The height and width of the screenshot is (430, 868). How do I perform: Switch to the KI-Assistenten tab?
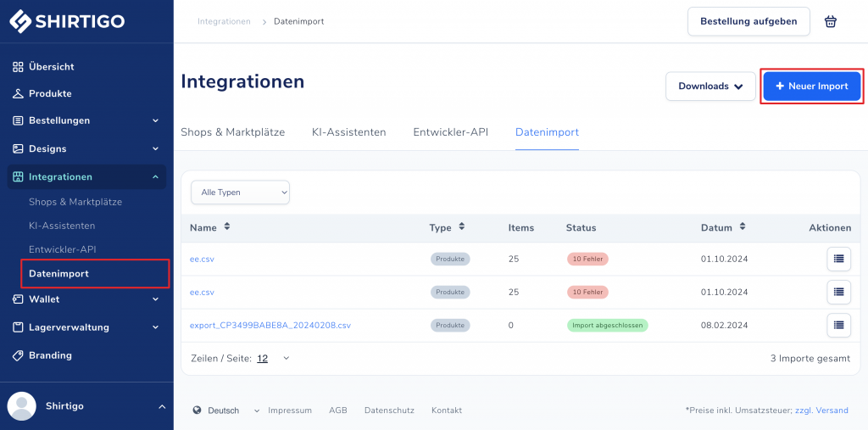pyautogui.click(x=348, y=132)
